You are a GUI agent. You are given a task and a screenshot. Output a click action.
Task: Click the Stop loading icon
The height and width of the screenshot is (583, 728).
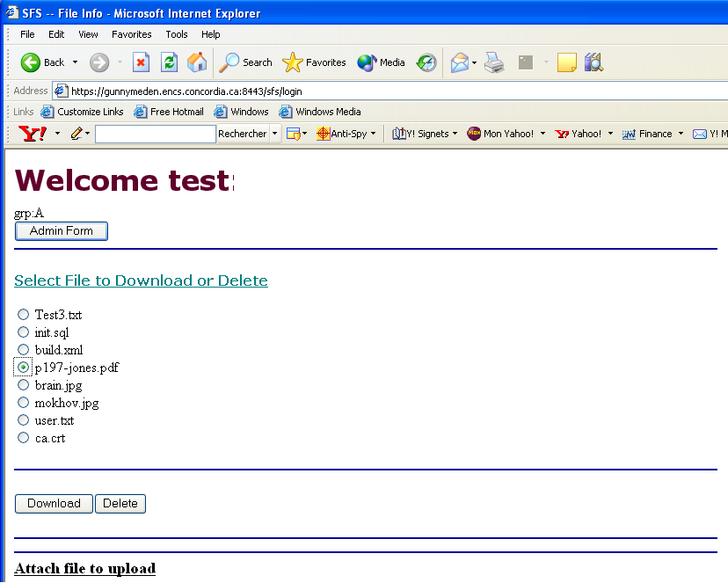click(141, 62)
